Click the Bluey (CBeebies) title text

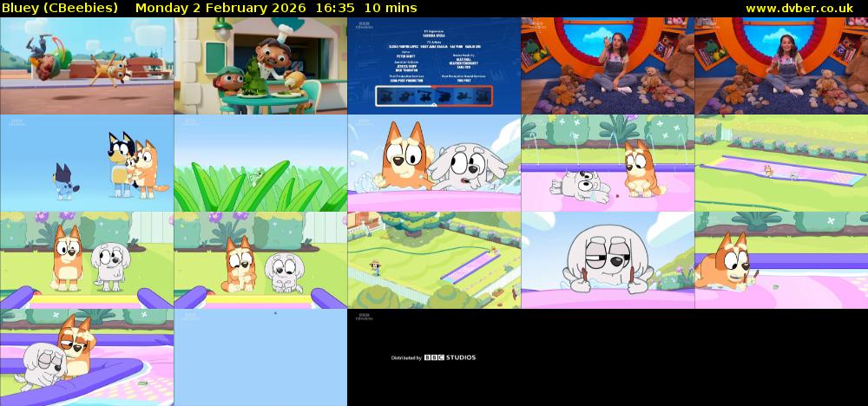(61, 8)
